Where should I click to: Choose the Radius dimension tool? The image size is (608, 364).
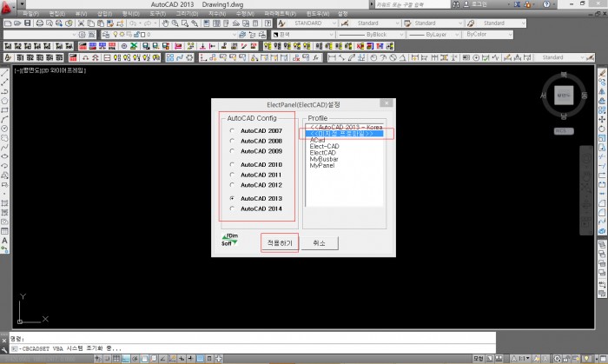pyautogui.click(x=373, y=57)
